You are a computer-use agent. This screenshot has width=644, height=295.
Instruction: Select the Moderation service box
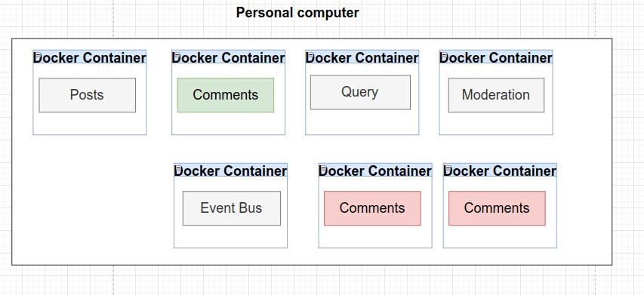496,95
